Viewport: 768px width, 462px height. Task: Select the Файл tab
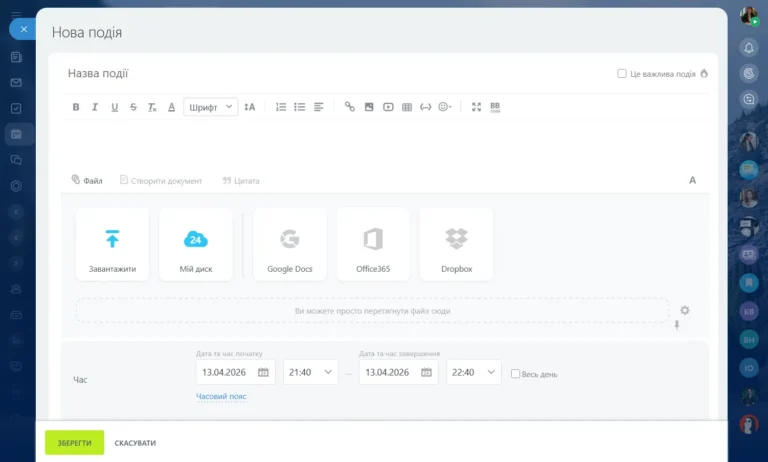click(x=87, y=181)
